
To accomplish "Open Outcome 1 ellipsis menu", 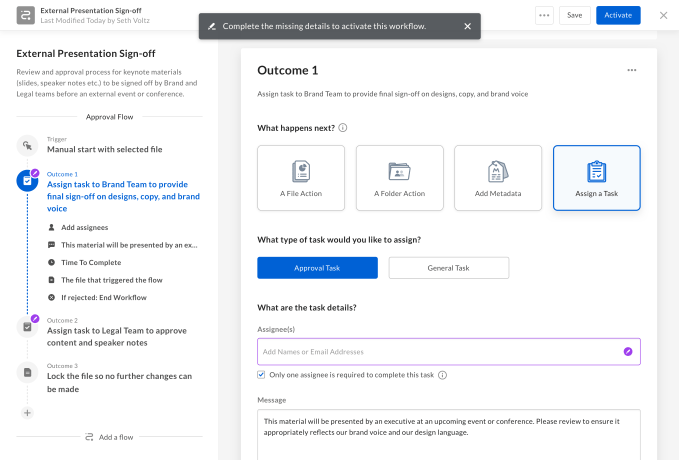I will click(x=631, y=70).
